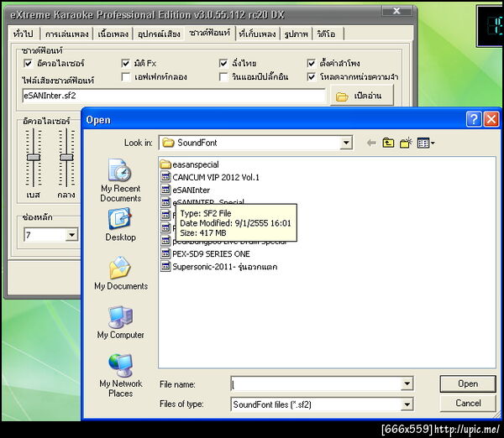Image resolution: width=504 pixels, height=438 pixels.
Task: Expand the File name dropdown arrow
Action: coord(407,383)
